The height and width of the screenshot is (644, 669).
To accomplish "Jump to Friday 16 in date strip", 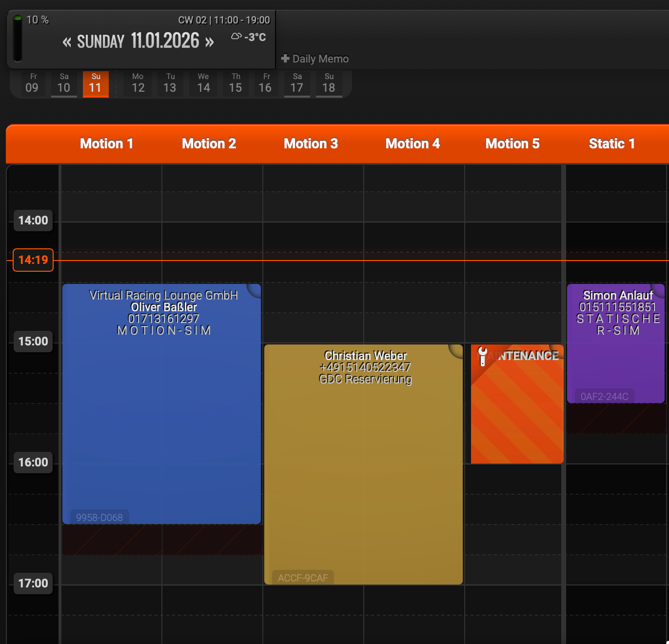I will [265, 83].
